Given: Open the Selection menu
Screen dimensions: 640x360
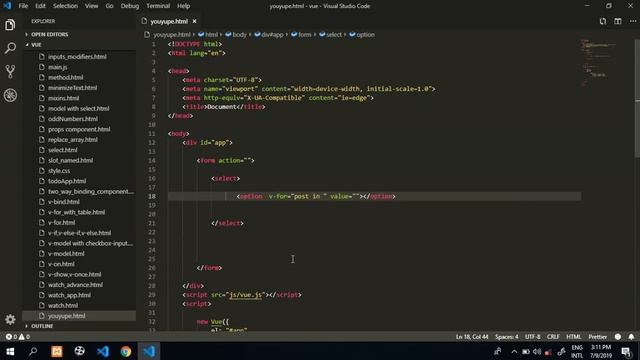Looking at the screenshot, I should (x=65, y=6).
